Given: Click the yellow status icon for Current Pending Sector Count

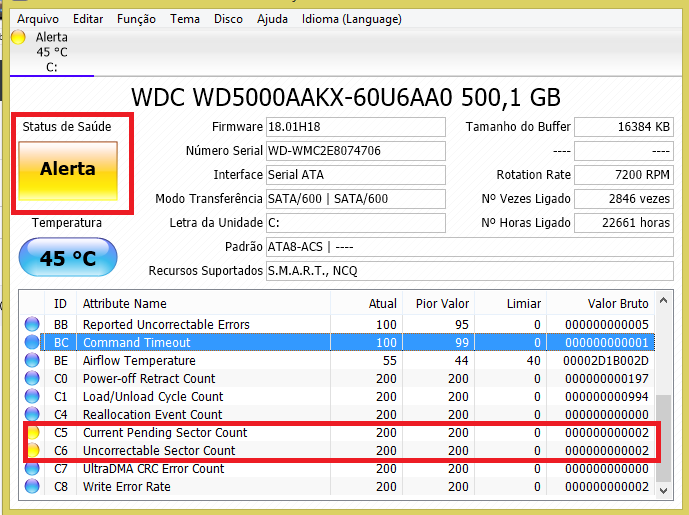Looking at the screenshot, I should coord(32,433).
